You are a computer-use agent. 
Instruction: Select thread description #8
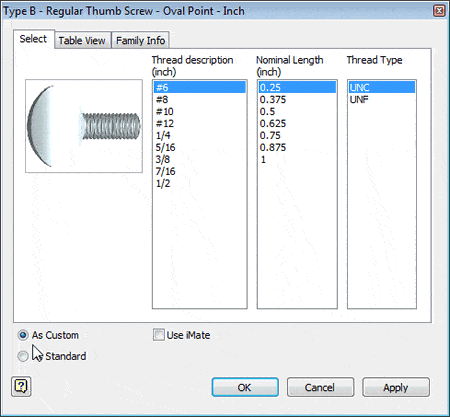[200, 100]
